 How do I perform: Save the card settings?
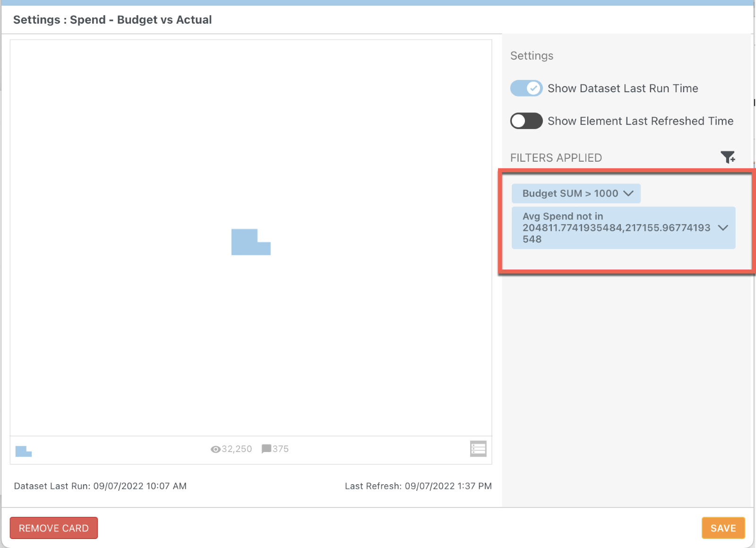[723, 528]
